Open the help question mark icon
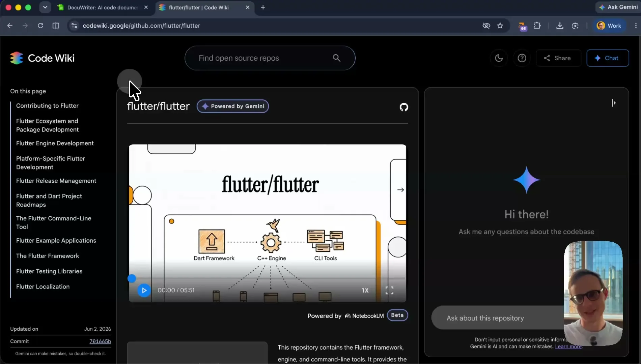The image size is (641, 364). [x=522, y=58]
